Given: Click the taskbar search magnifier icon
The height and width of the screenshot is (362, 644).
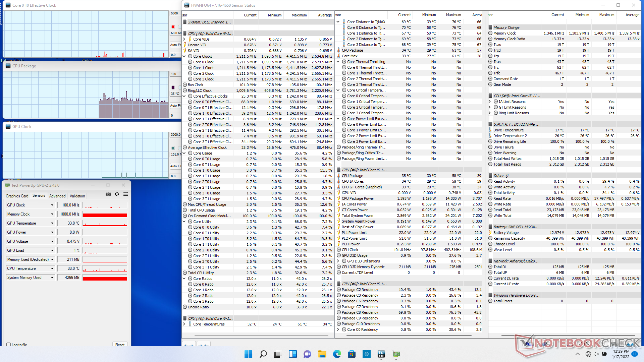Looking at the screenshot, I should tap(263, 354).
